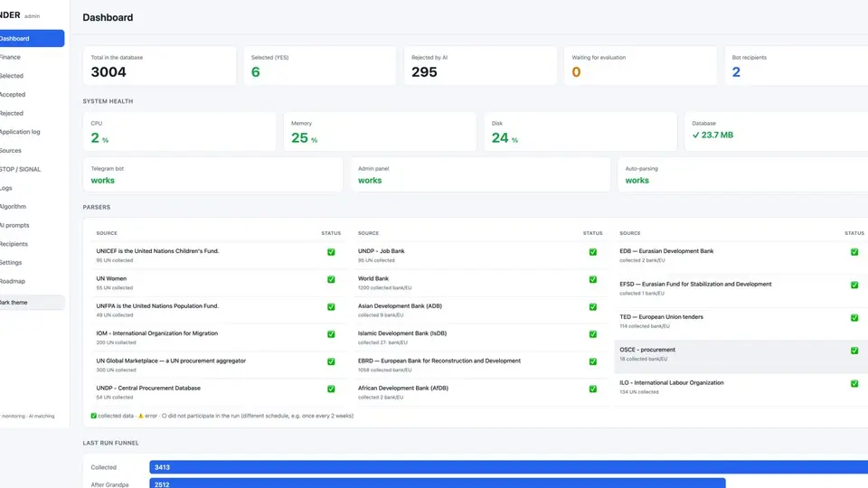The image size is (868, 488).
Task: Open the Total in the database card
Action: click(x=159, y=66)
